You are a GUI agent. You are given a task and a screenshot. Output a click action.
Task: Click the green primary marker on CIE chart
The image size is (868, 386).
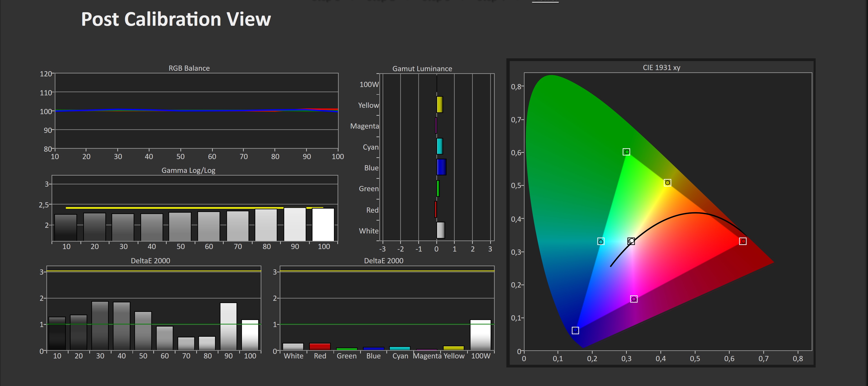pyautogui.click(x=626, y=152)
